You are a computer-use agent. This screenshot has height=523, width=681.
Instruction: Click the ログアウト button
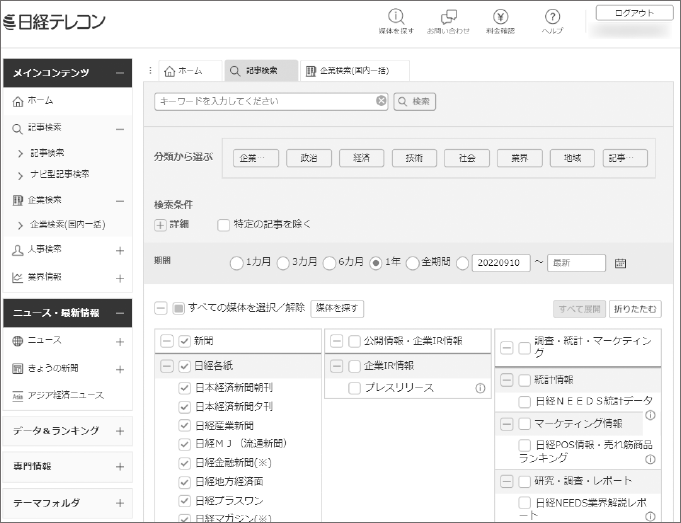(634, 13)
